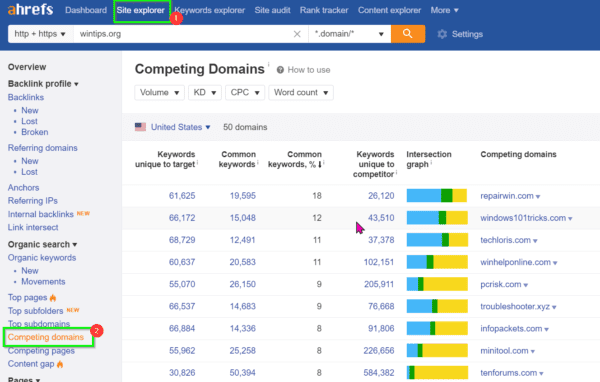Open the techloris.com domain link
Screen dimensions: 600x382
click(505, 240)
